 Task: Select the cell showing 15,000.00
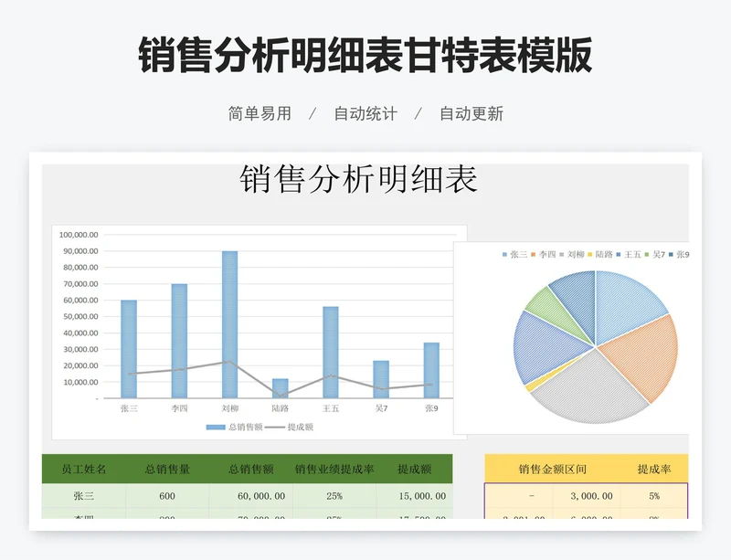[414, 496]
